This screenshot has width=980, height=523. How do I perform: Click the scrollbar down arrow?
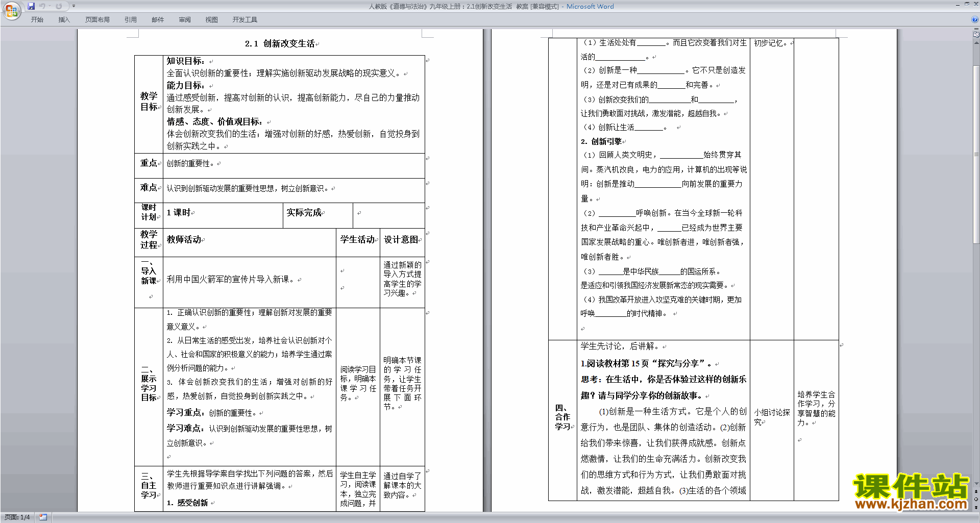[x=976, y=483]
